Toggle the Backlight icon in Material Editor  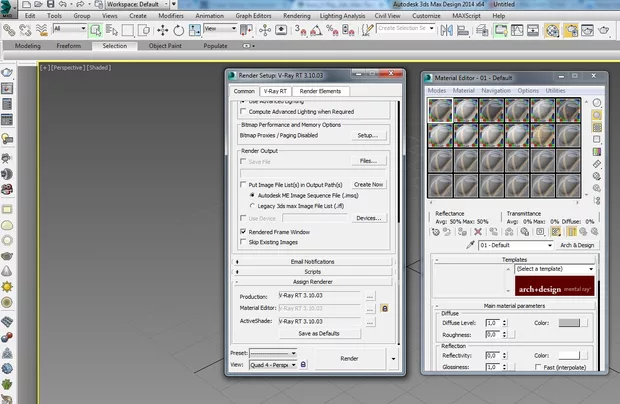[597, 118]
